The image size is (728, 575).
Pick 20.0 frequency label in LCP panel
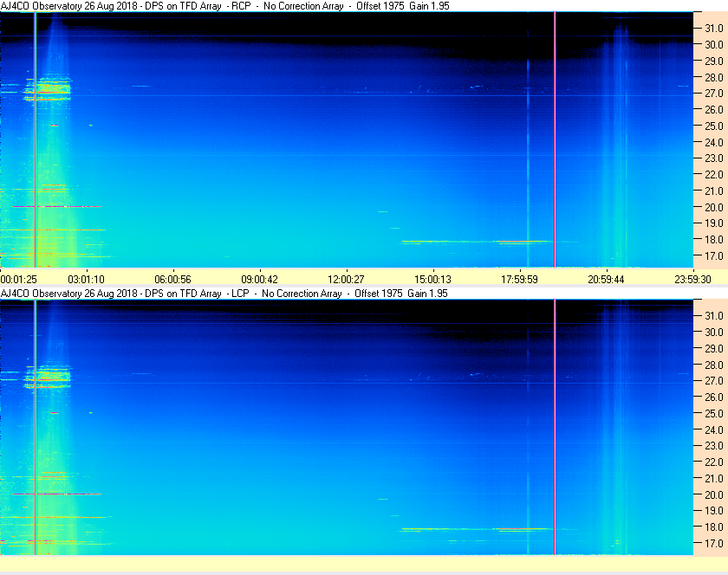tap(714, 494)
